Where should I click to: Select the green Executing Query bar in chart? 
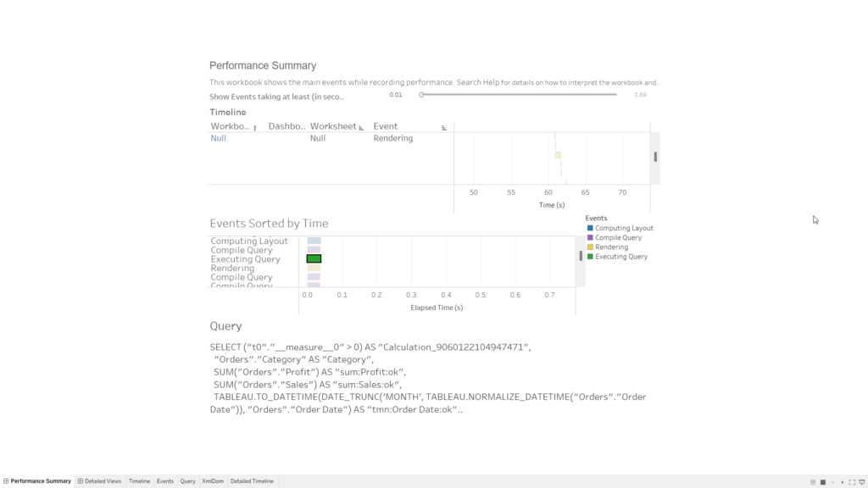314,259
